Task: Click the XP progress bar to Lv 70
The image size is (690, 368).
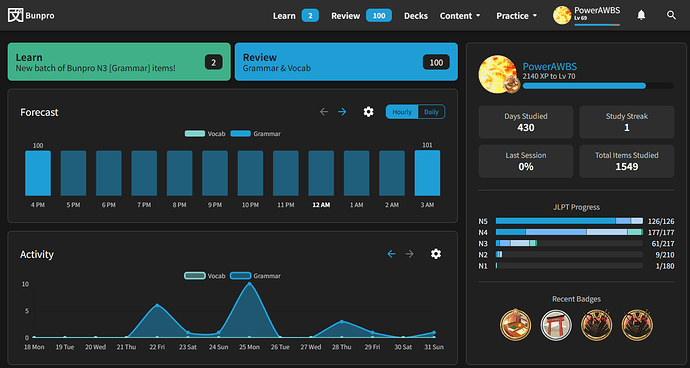Action: (x=598, y=86)
